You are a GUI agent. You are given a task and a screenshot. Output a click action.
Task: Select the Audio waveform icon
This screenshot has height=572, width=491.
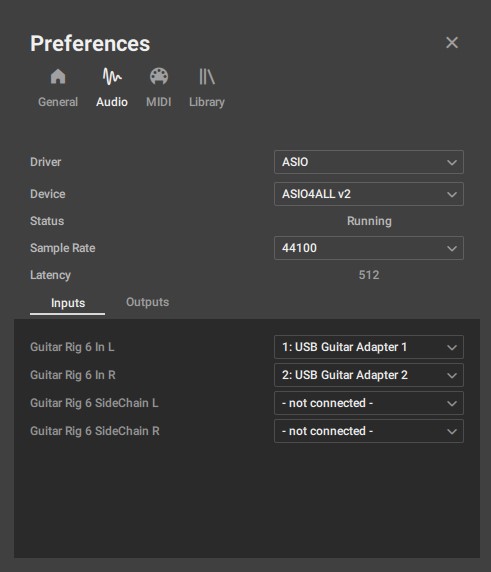[112, 77]
